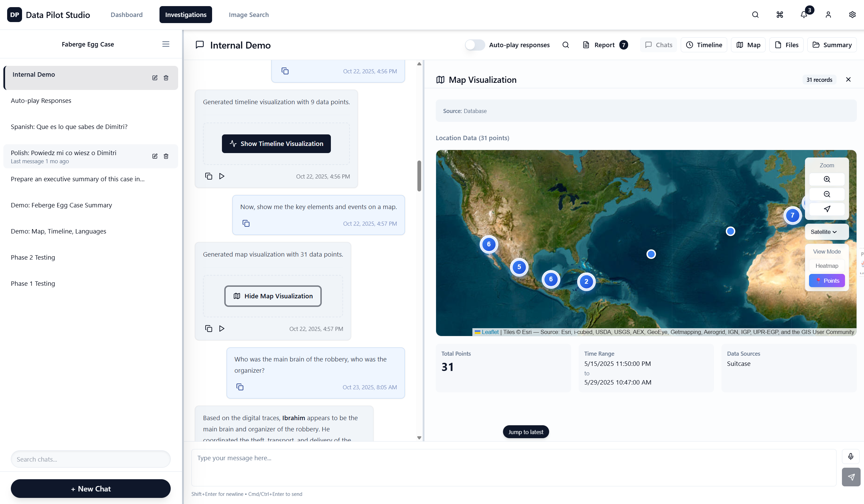The image size is (864, 504).
Task: Open the global search icon in top bar
Action: click(x=755, y=15)
